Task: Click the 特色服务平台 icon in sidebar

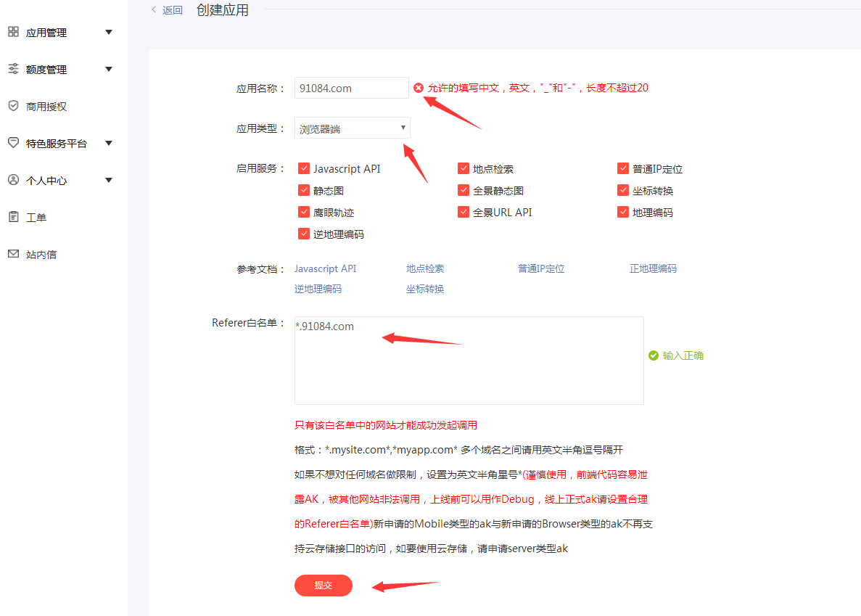Action: (x=13, y=143)
